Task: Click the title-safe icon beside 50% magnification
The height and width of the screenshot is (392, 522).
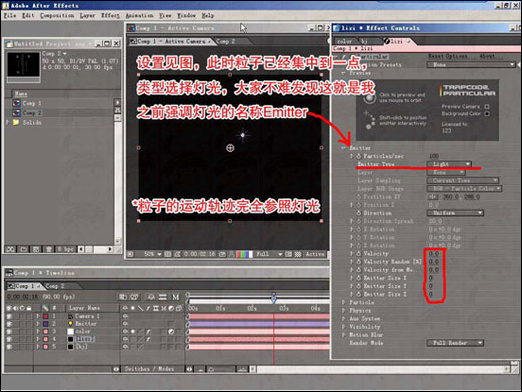Action: coord(168,254)
